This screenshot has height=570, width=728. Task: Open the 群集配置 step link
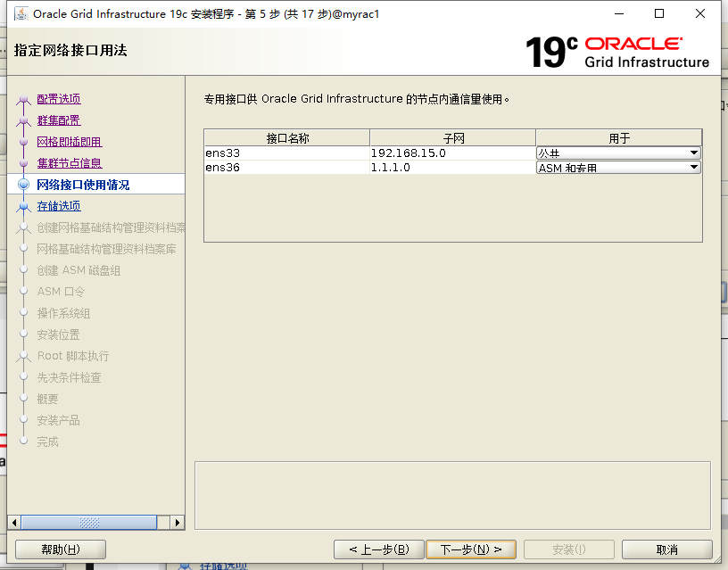pyautogui.click(x=59, y=120)
